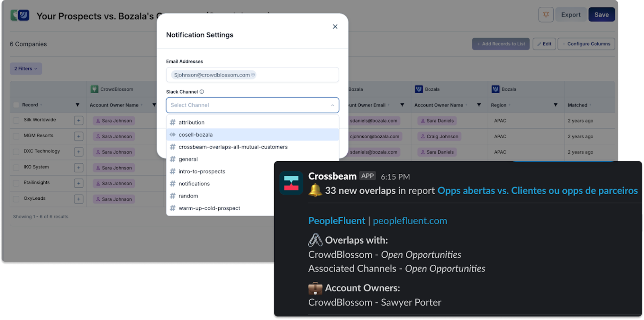Screen dimensions: 644x320
Task: Click the hash icon beside attribution channel
Action: point(173,122)
